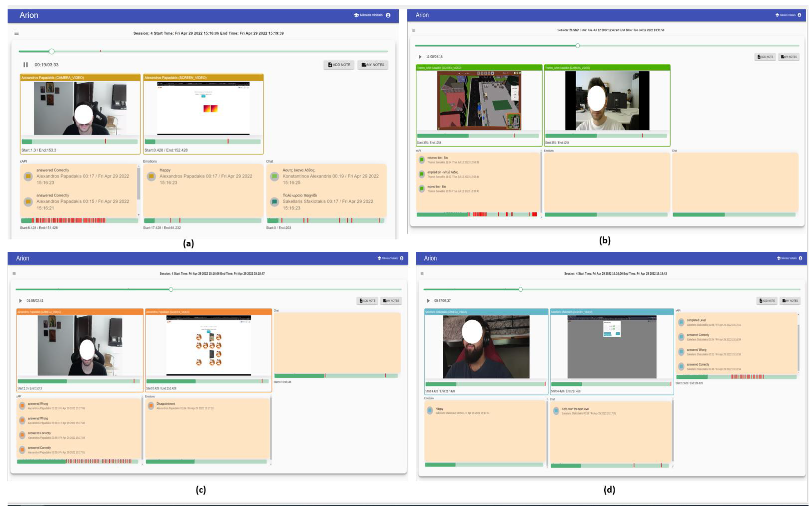Click 'moved bin - Bin' event icon in panel (b)
This screenshot has width=812, height=510.
coord(422,189)
